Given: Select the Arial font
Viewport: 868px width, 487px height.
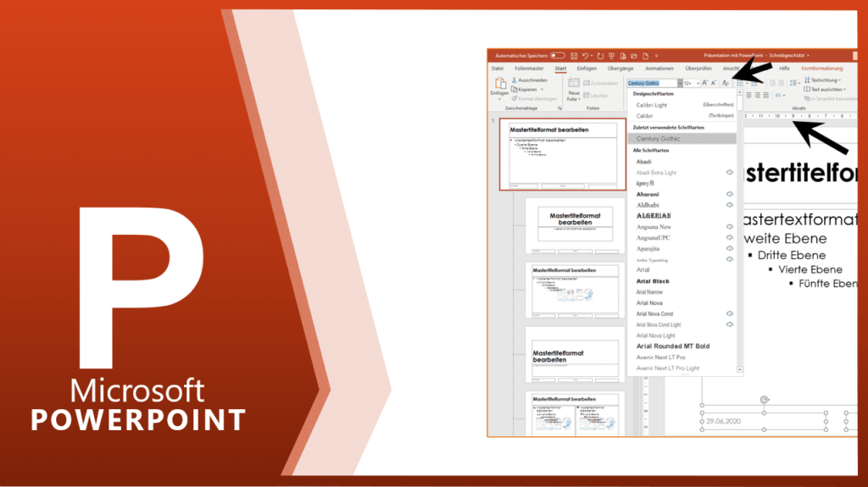Looking at the screenshot, I should pyautogui.click(x=643, y=270).
